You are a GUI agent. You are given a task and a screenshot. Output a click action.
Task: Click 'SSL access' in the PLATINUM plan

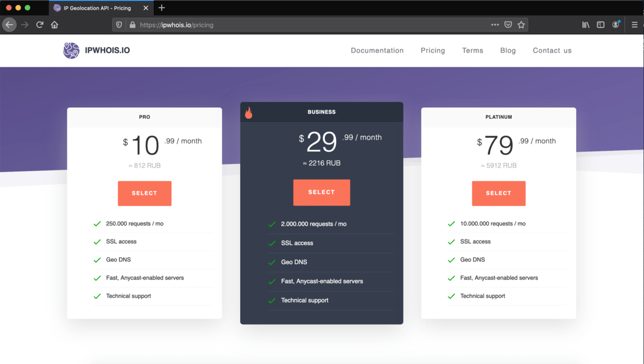(475, 242)
